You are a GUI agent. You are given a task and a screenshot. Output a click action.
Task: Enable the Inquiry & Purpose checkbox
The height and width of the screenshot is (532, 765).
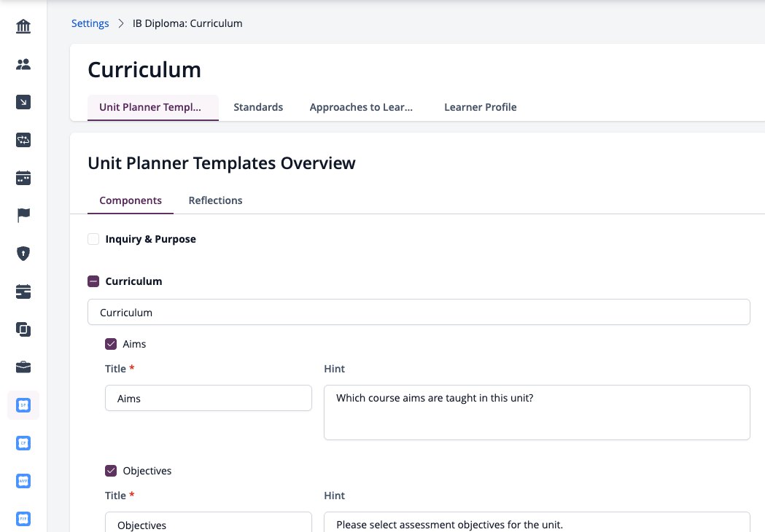click(x=93, y=239)
